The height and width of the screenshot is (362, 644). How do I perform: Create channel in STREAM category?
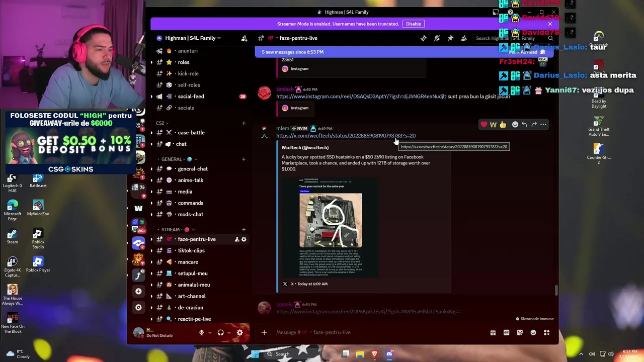[244, 229]
